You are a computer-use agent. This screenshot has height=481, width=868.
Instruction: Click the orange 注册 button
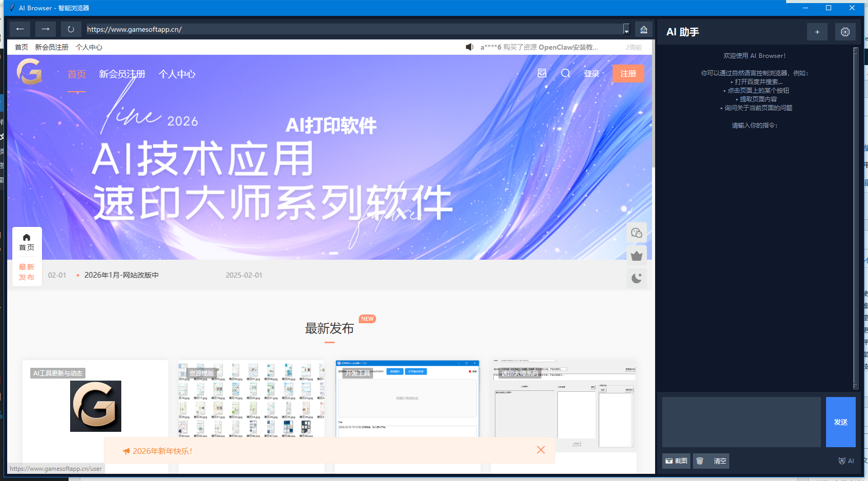click(x=628, y=73)
